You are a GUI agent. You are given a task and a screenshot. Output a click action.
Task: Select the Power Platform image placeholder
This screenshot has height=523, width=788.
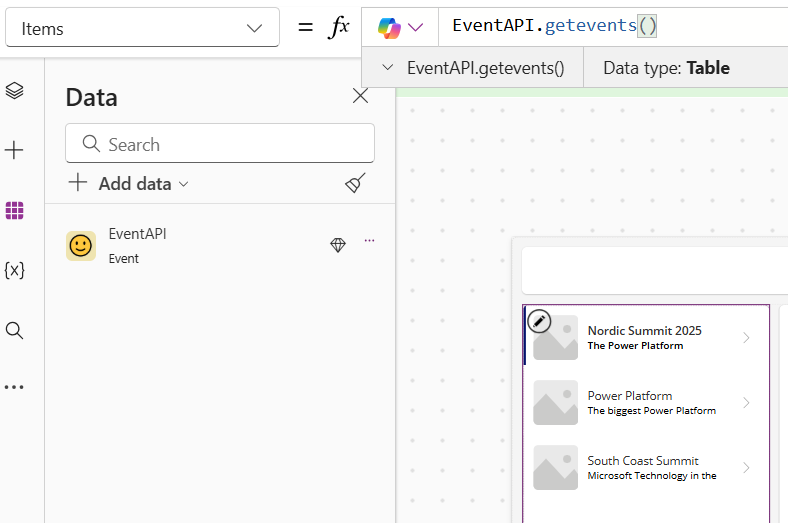(555, 402)
